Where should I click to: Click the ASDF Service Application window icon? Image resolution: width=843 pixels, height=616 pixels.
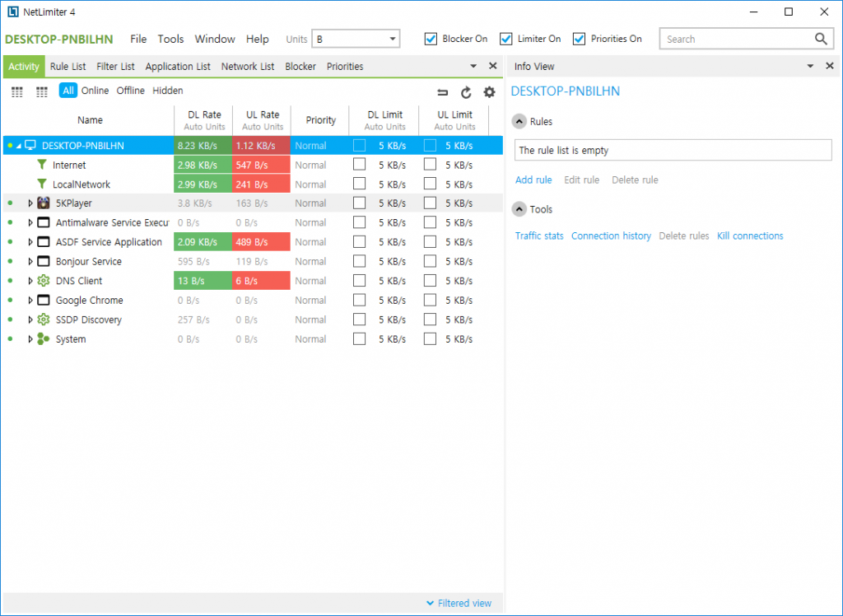click(x=44, y=242)
